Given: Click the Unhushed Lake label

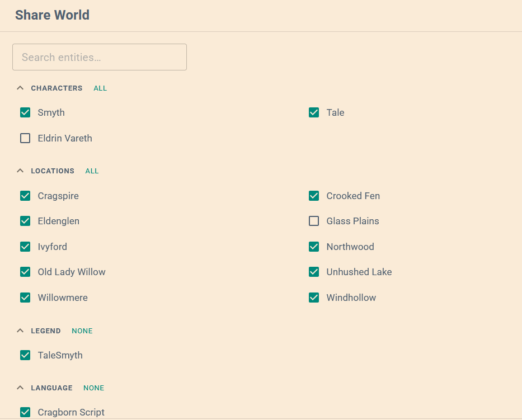Looking at the screenshot, I should pos(359,272).
